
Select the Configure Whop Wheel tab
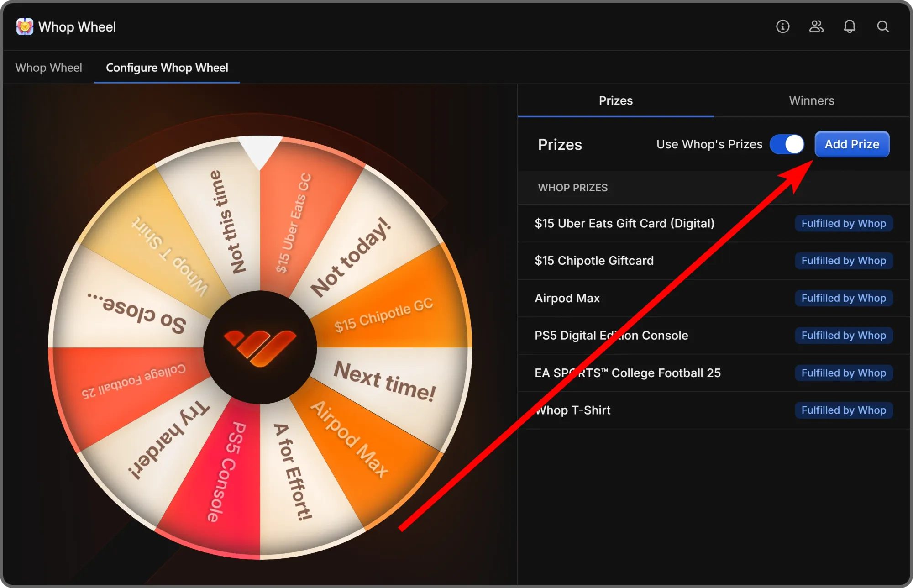pyautogui.click(x=167, y=68)
